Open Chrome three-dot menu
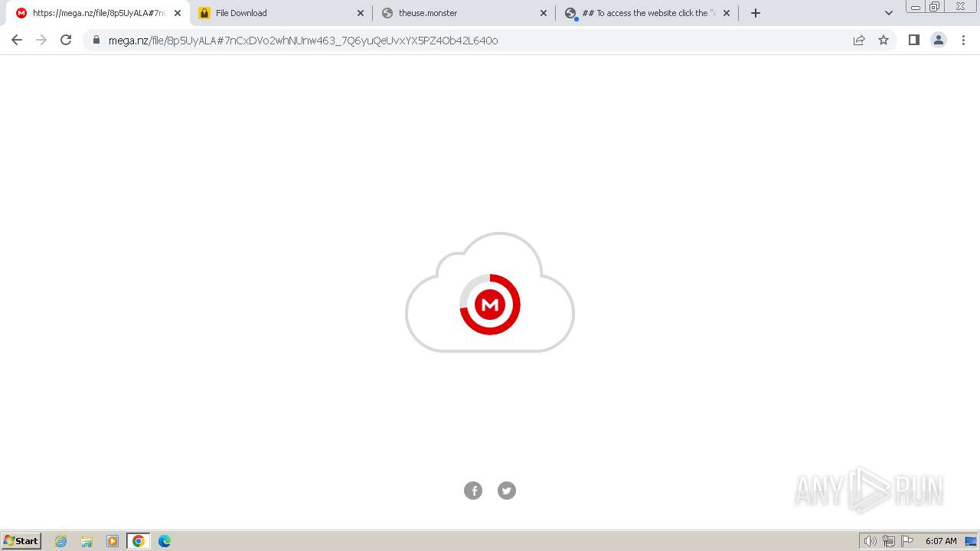Viewport: 980px width, 551px height. click(963, 40)
